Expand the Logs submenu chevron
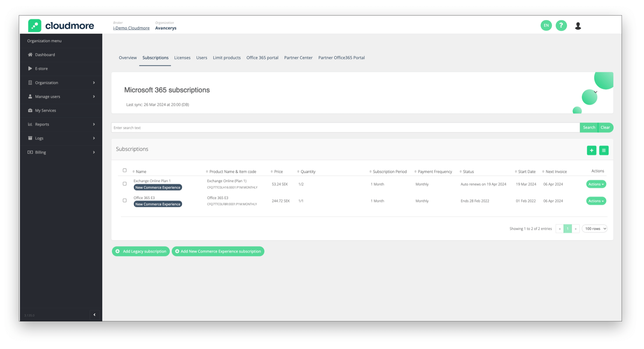Image resolution: width=644 pixels, height=349 pixels. [94, 138]
